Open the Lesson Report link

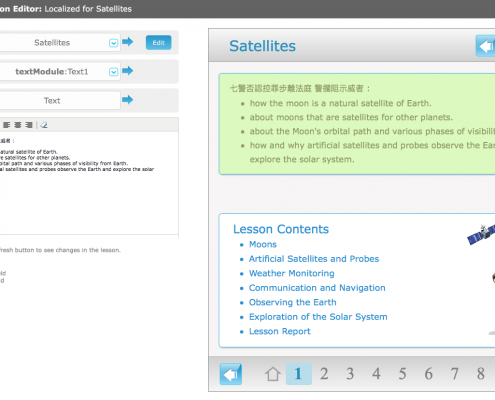pyautogui.click(x=280, y=331)
